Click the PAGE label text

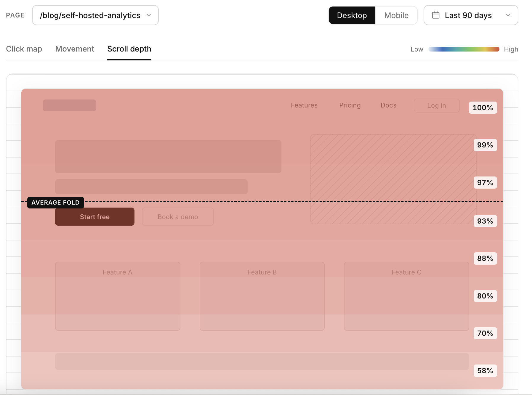[x=15, y=15]
